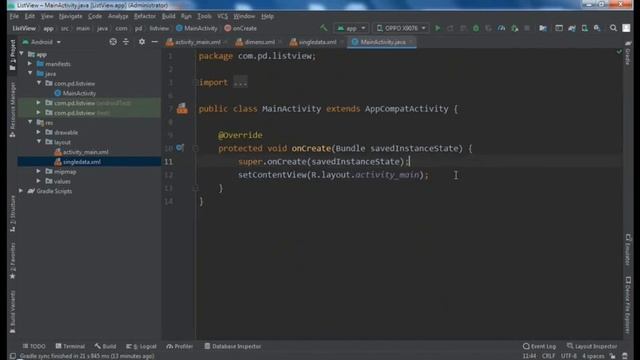640x360 pixels.
Task: Select activity_main.xml in project tree
Action: click(x=86, y=152)
